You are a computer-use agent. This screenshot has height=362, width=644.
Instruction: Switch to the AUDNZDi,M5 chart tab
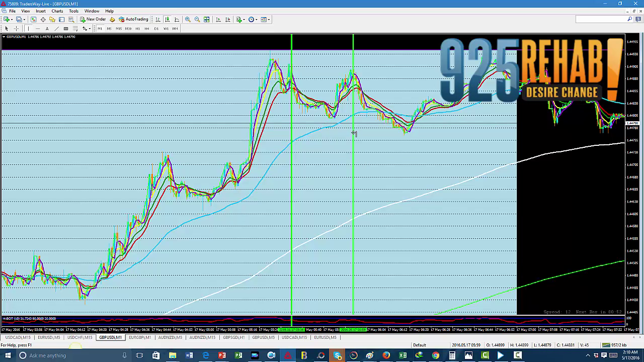pos(171,337)
